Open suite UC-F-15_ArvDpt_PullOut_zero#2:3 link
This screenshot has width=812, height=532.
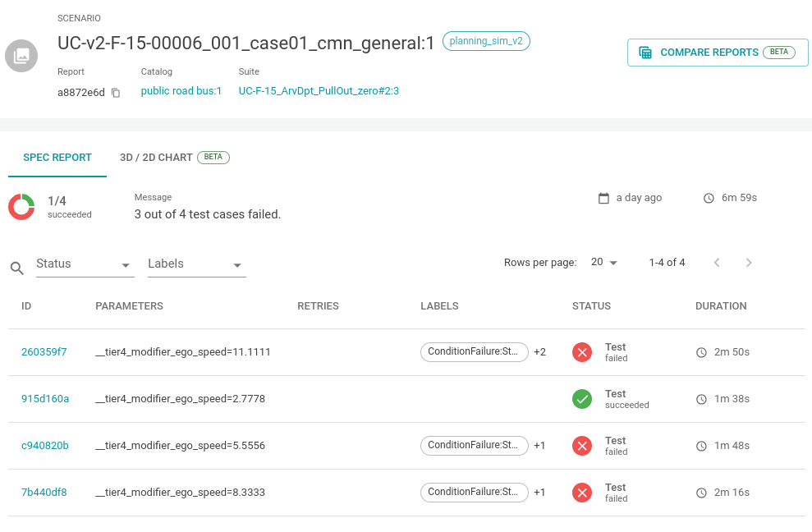(319, 91)
